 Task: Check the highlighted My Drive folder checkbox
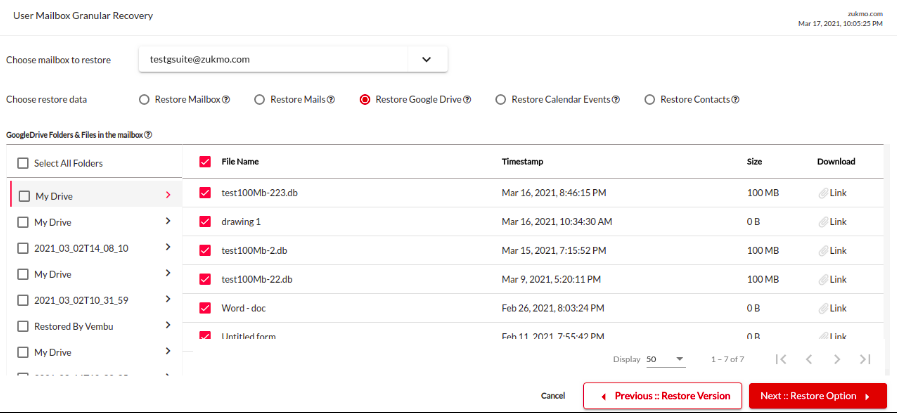[x=25, y=196]
